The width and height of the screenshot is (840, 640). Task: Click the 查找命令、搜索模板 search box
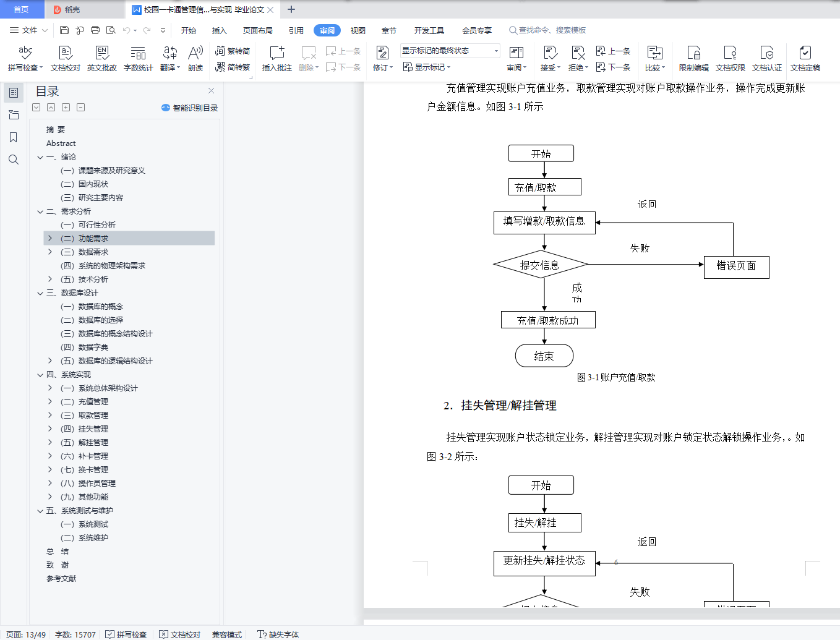547,30
